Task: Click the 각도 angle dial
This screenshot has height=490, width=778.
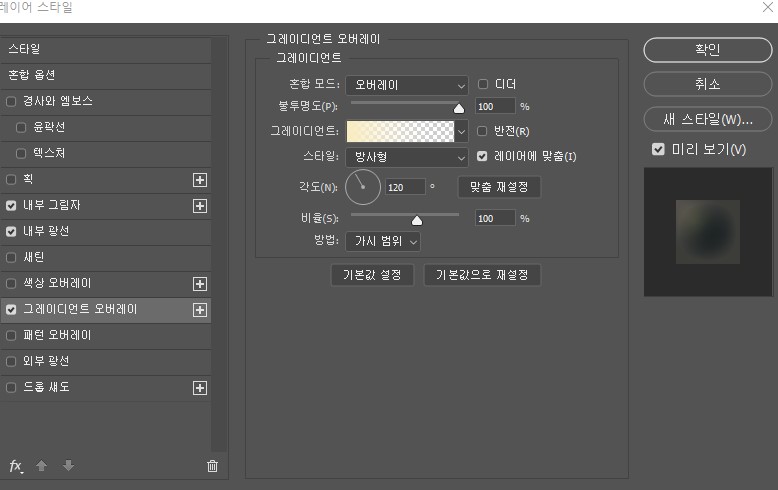Action: click(363, 187)
